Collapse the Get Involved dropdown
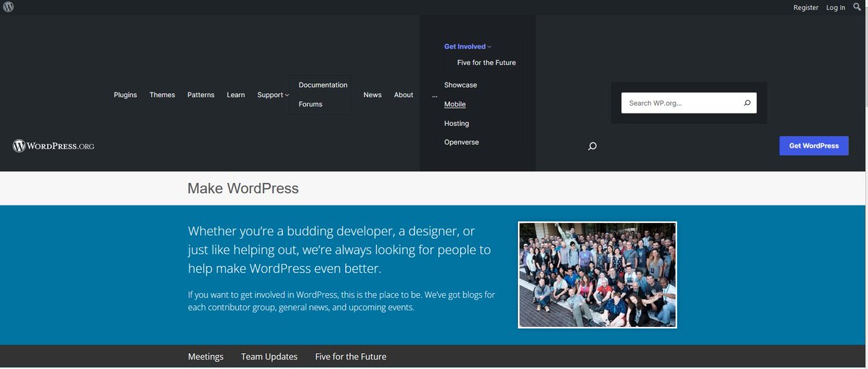 [467, 46]
